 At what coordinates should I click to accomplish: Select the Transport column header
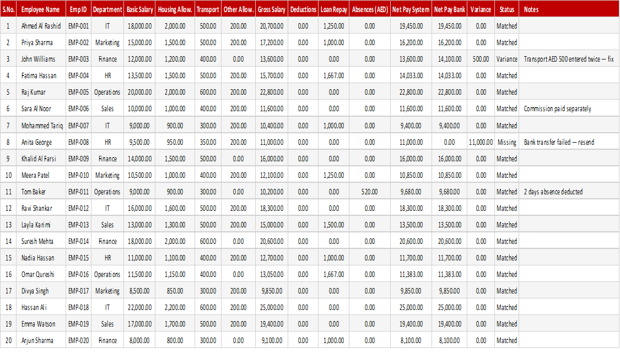tap(208, 9)
